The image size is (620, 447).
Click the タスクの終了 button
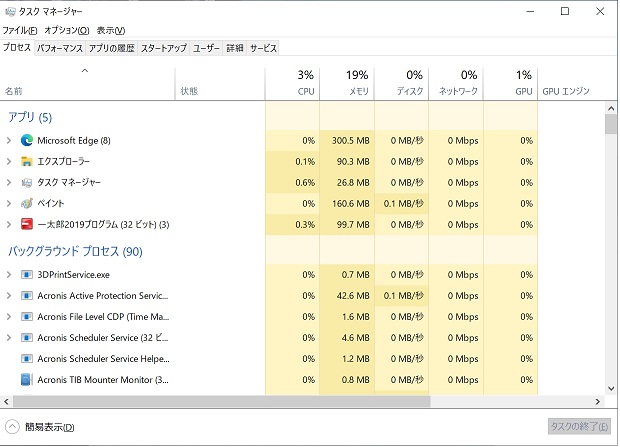coord(579,426)
